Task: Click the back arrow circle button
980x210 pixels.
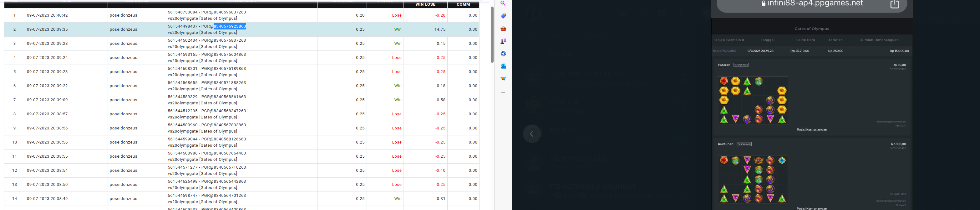Action: pos(531,134)
